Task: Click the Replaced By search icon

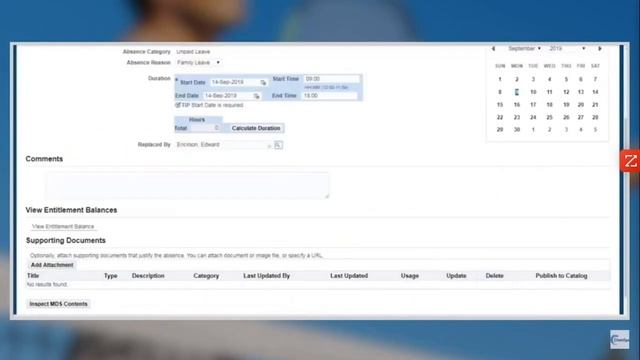Action: point(278,145)
